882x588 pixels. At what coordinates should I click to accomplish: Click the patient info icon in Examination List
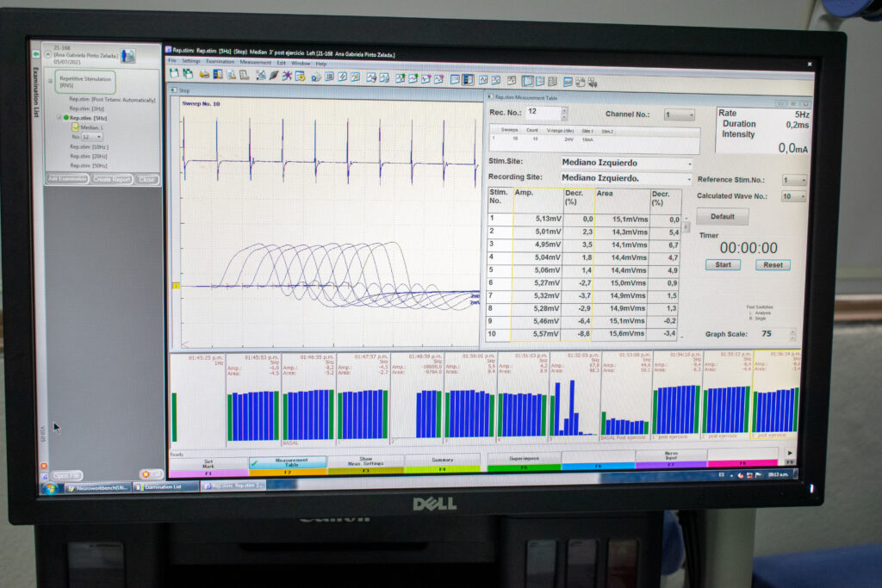tap(128, 55)
